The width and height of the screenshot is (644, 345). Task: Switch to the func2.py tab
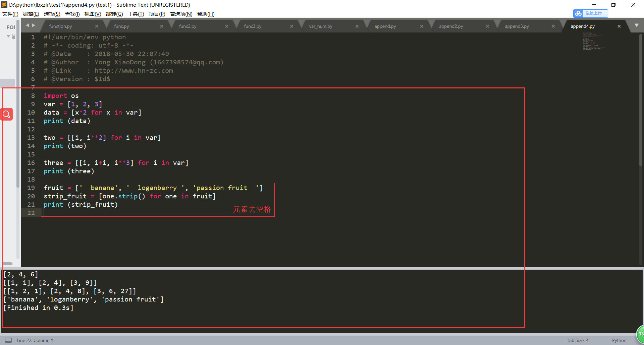187,26
